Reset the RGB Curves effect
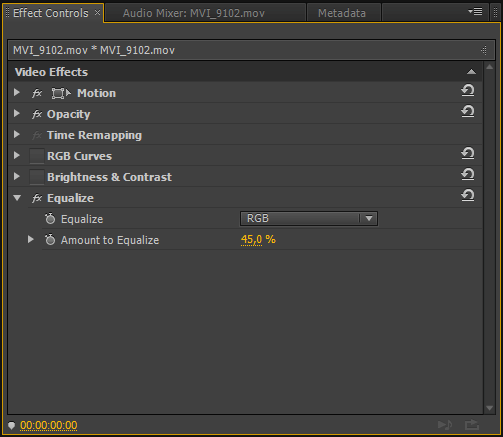Image resolution: width=503 pixels, height=437 pixels. (468, 153)
